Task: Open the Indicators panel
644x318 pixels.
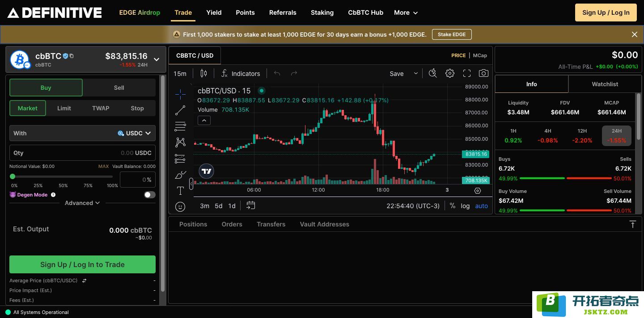Action: [241, 73]
